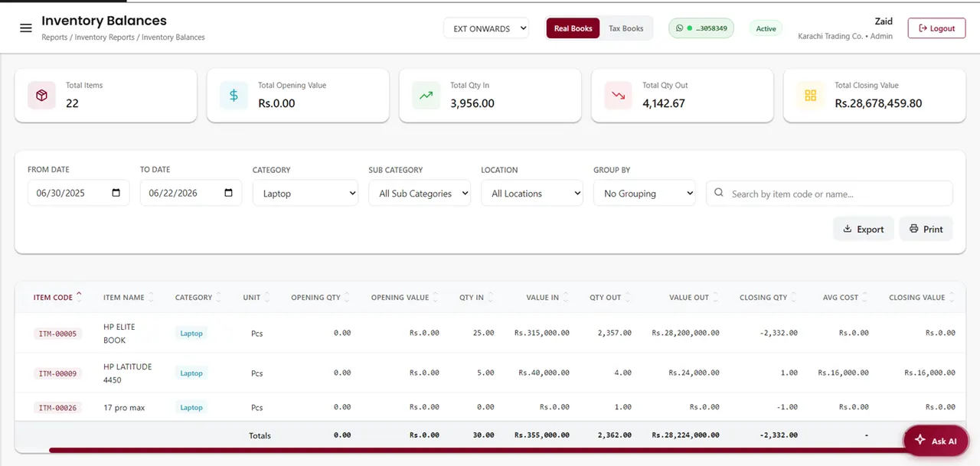Click the Total Items box icon
Viewport: 980px width, 466px height.
(42, 96)
